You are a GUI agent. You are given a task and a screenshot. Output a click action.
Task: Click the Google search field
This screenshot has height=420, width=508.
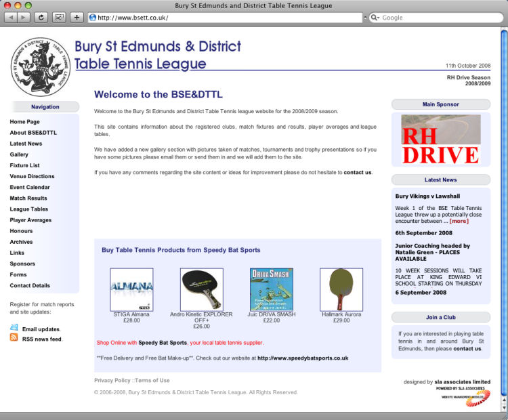point(436,18)
